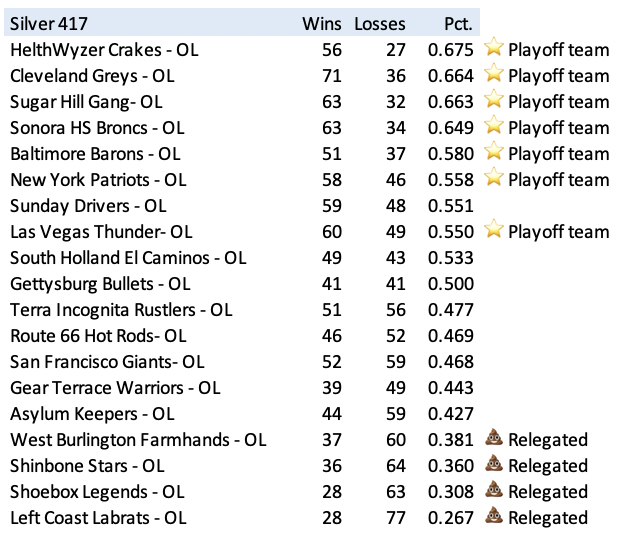The width and height of the screenshot is (624, 538).
Task: Click the Relegated label for Shoebox Legends
Action: pos(548,491)
